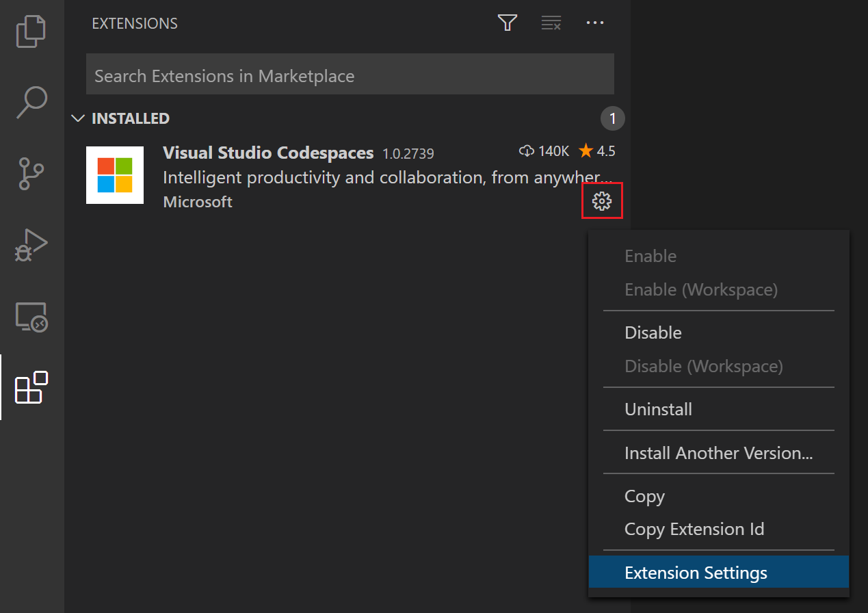Open the Explorer view in activity bar

(x=31, y=31)
